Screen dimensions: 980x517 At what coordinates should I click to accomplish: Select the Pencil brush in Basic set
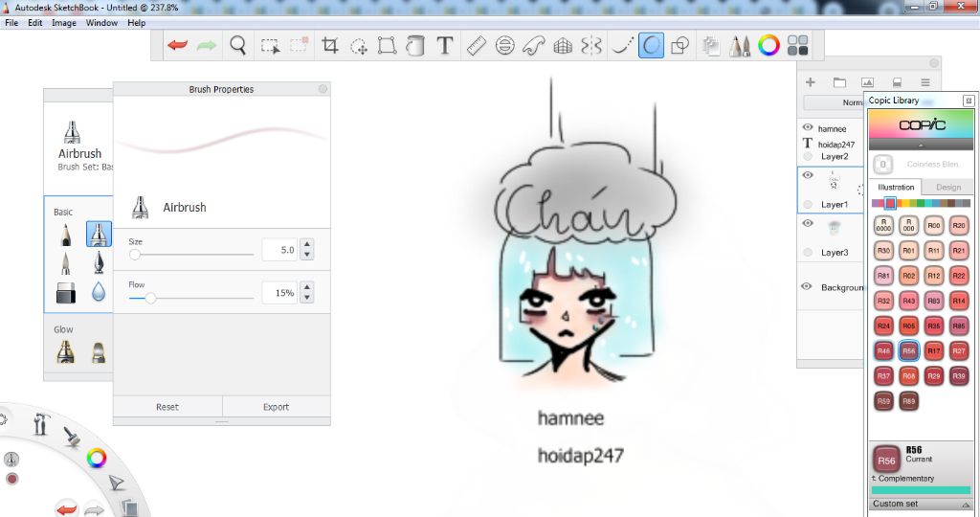click(x=66, y=235)
